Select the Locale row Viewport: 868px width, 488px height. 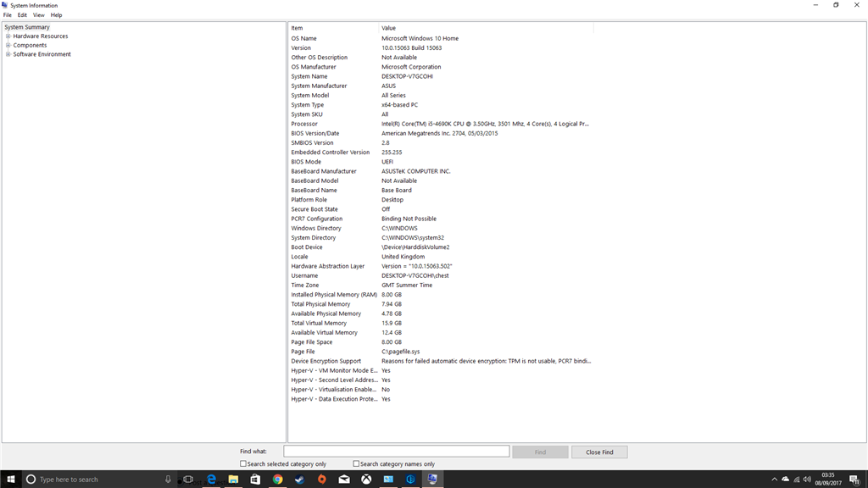tap(441, 257)
